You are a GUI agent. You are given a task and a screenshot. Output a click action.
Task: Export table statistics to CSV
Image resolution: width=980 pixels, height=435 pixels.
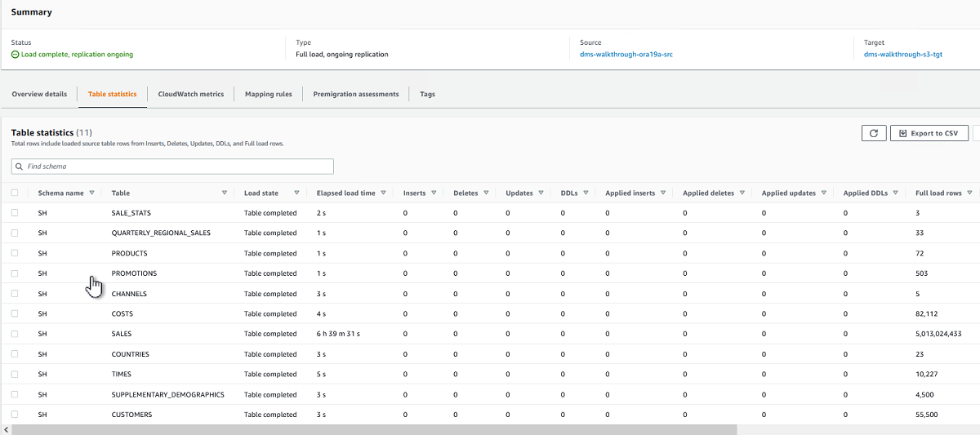929,133
